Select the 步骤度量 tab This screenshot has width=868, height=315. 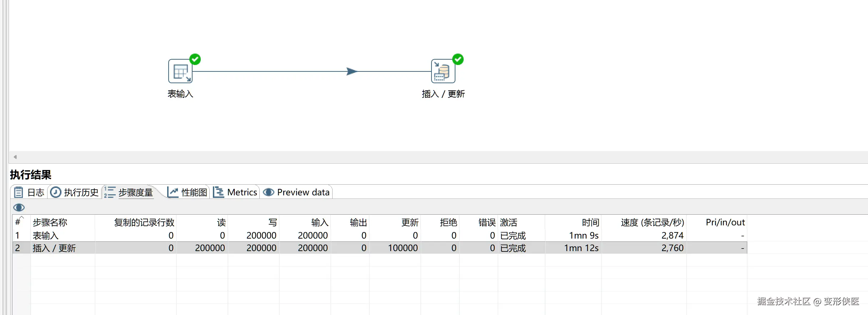tap(129, 192)
